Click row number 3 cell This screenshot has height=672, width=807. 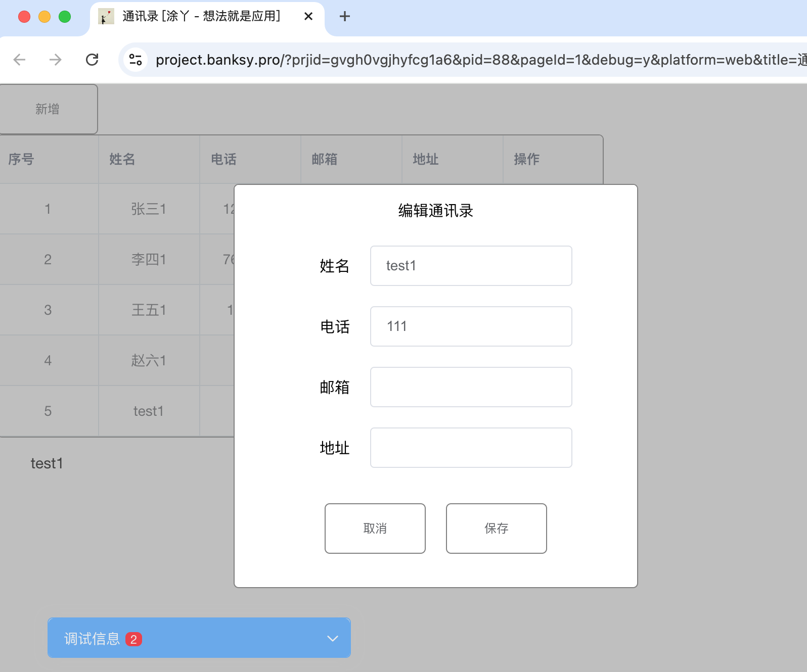(48, 310)
